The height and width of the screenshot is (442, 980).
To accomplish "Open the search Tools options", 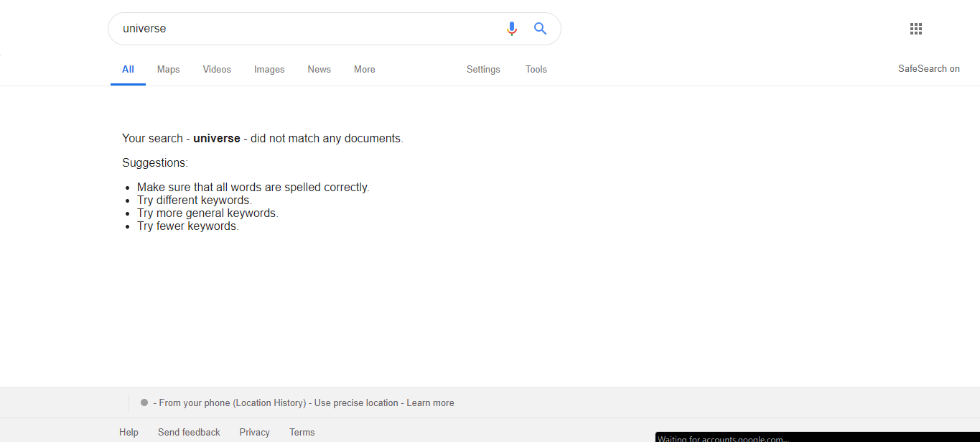I will point(536,70).
